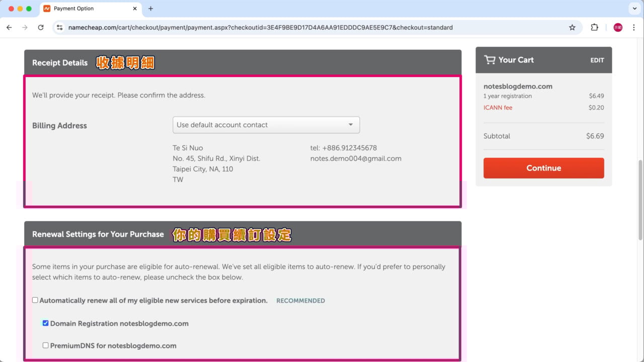Open the Billing Address dropdown
Viewport: 644px width, 362px height.
point(266,125)
